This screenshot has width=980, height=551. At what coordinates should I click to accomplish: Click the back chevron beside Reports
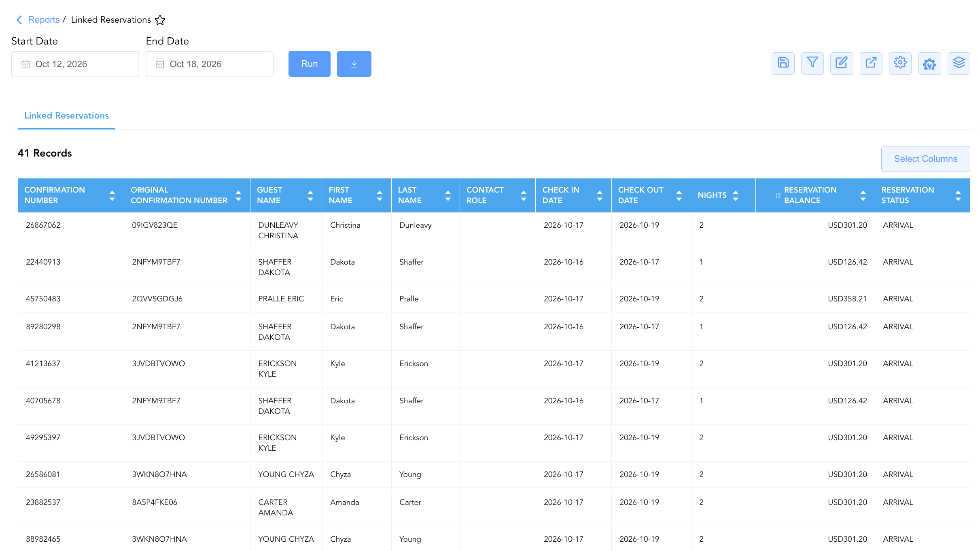(19, 20)
